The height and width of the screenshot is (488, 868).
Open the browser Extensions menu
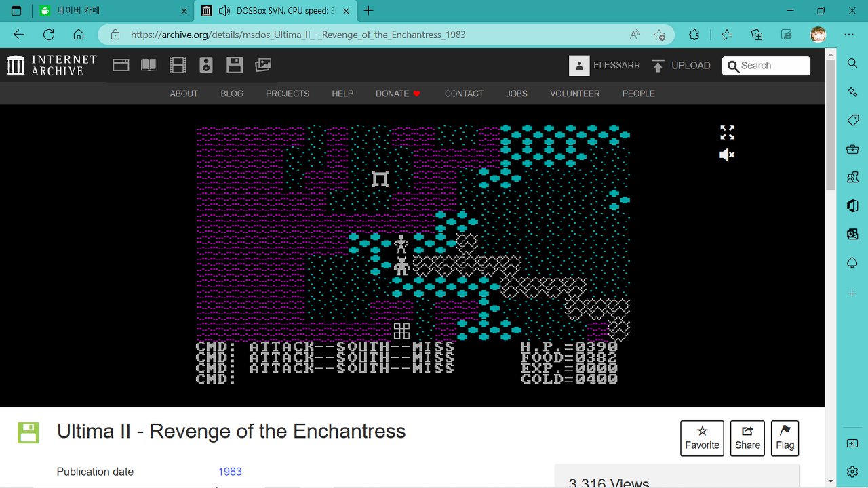(x=694, y=35)
